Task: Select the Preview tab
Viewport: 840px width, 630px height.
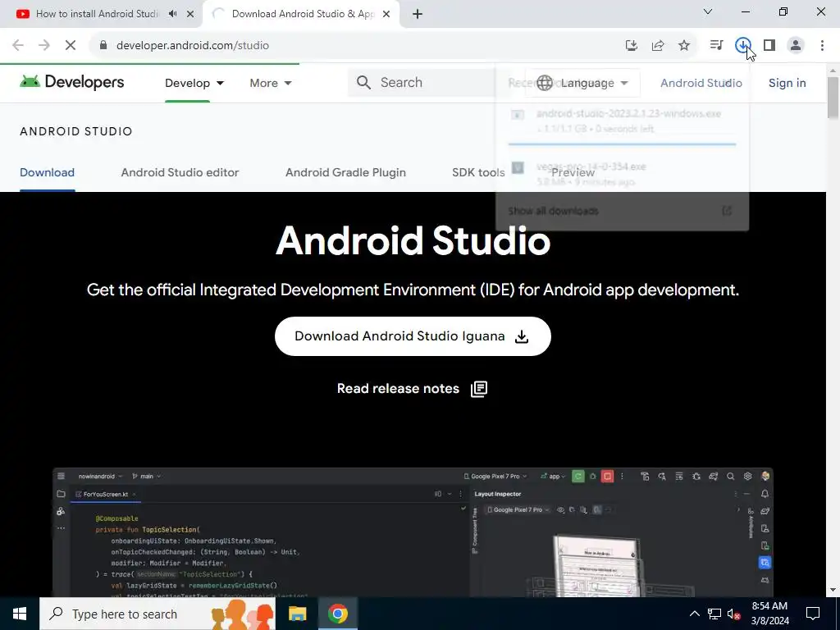Action: tap(573, 172)
